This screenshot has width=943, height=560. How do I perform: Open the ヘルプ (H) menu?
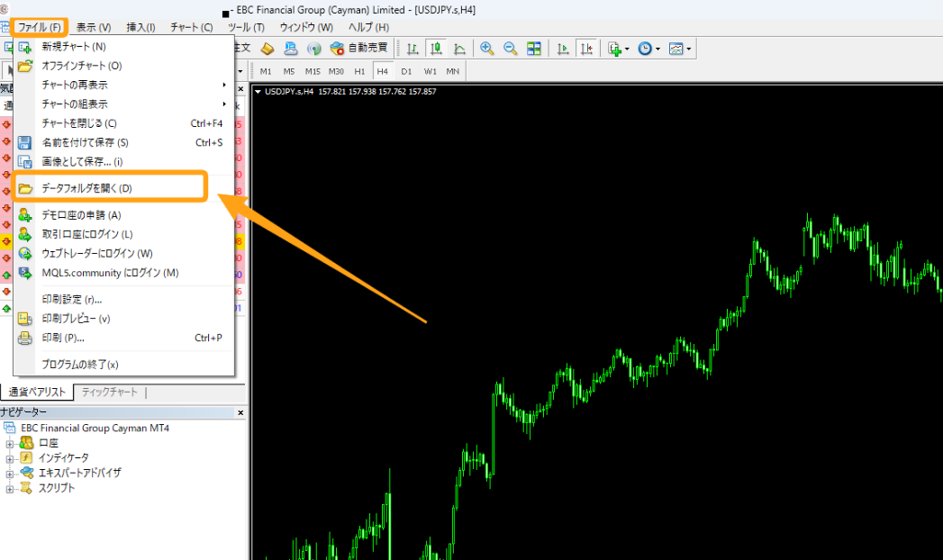[368, 27]
